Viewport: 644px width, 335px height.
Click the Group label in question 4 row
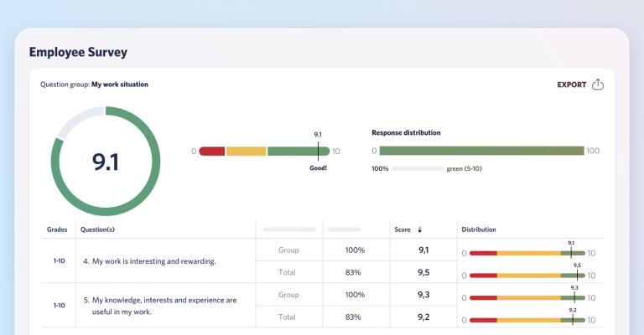288,250
